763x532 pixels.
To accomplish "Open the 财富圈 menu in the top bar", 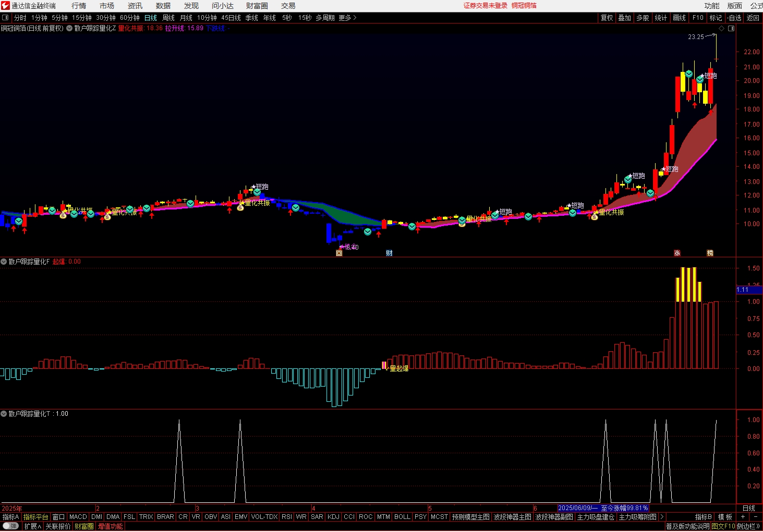I will [257, 6].
